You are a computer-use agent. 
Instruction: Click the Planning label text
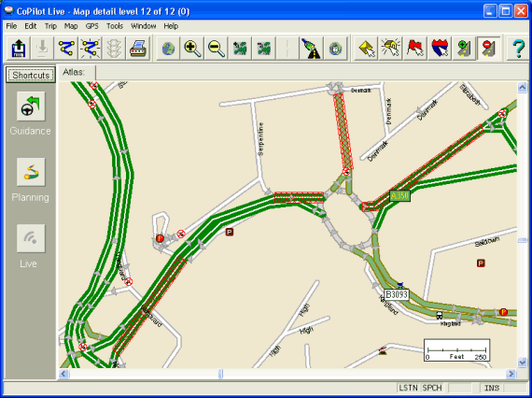point(30,198)
